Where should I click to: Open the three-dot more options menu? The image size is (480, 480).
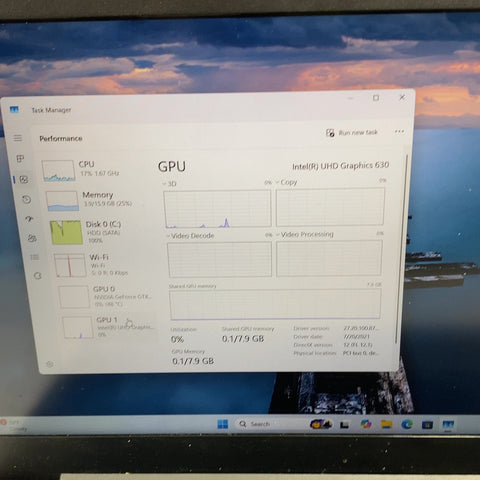coord(399,131)
